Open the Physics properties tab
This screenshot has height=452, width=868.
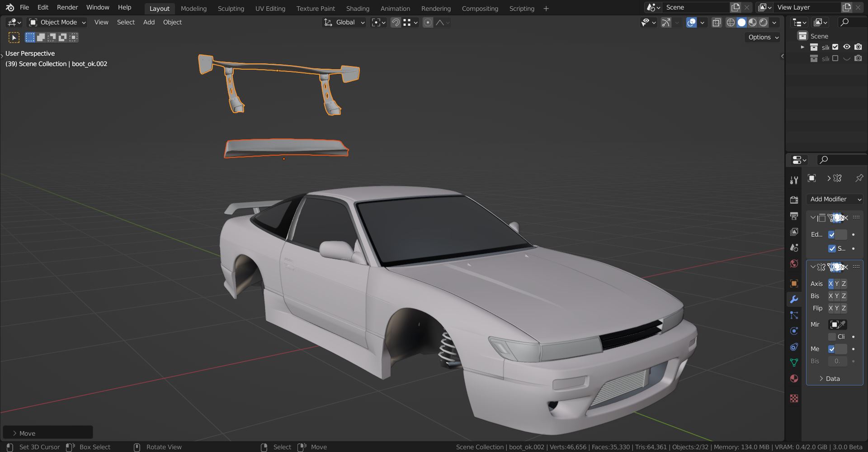point(794,331)
